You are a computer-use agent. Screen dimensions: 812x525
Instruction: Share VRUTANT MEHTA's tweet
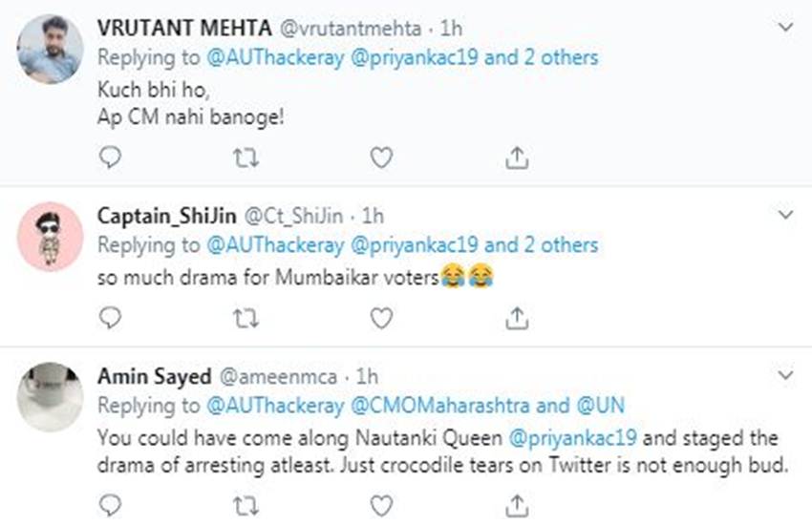pos(517,157)
